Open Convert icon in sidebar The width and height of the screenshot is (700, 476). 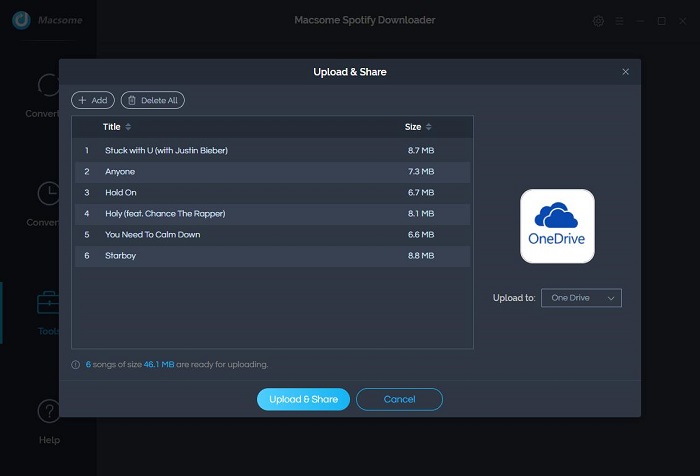tap(49, 85)
